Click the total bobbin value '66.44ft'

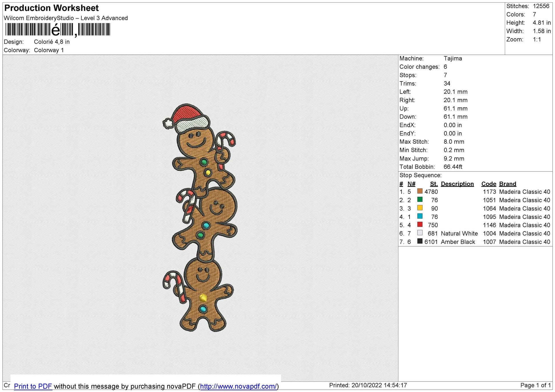point(453,167)
